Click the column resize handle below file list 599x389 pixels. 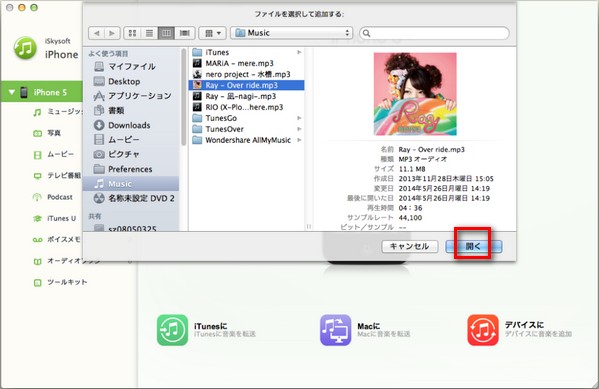pyautogui.click(x=309, y=227)
